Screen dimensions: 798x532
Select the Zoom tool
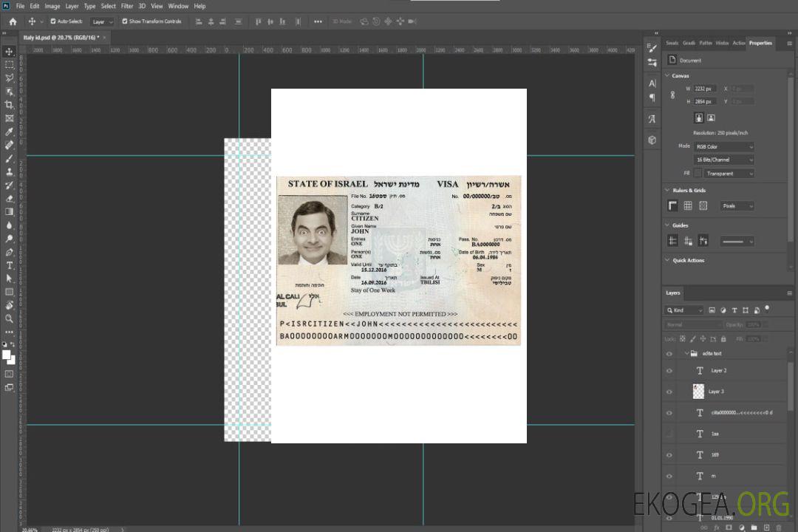coord(9,318)
